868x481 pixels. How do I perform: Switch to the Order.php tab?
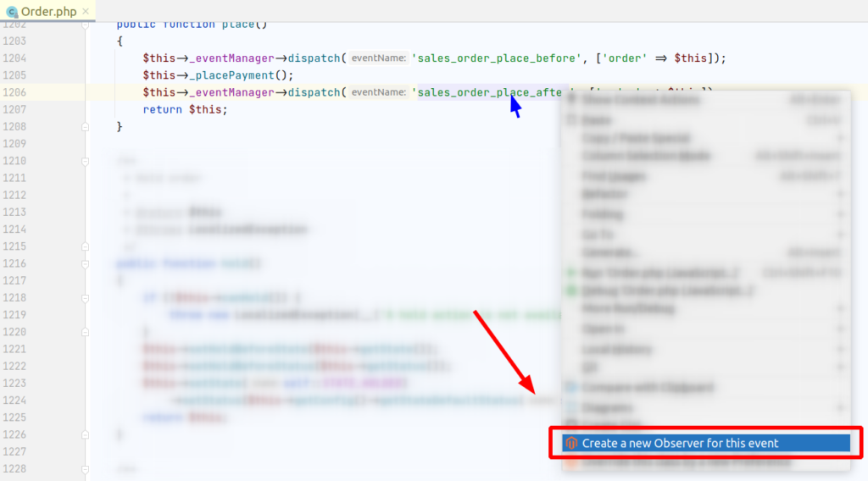pos(49,11)
